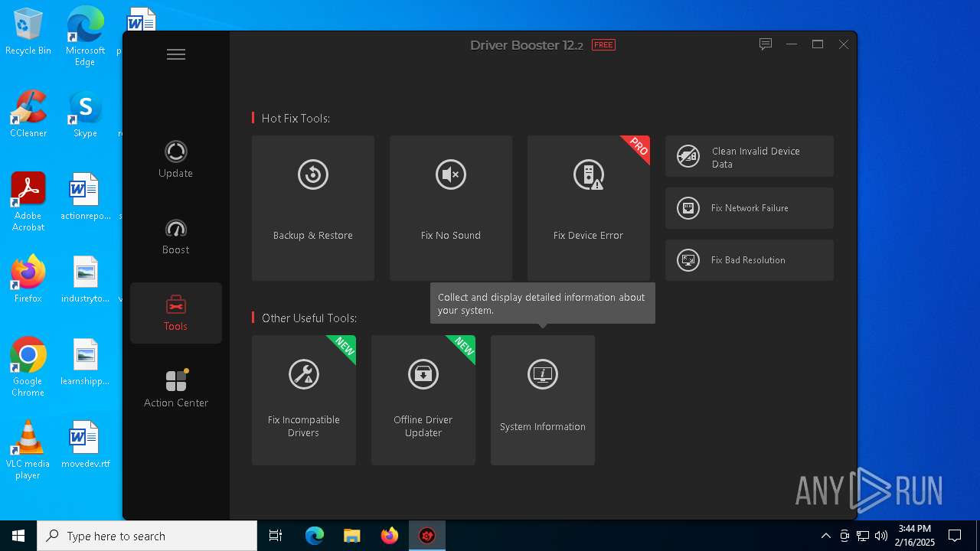Launch the Fix Bad Resolution tool
This screenshot has width=980, height=551.
[x=750, y=260]
